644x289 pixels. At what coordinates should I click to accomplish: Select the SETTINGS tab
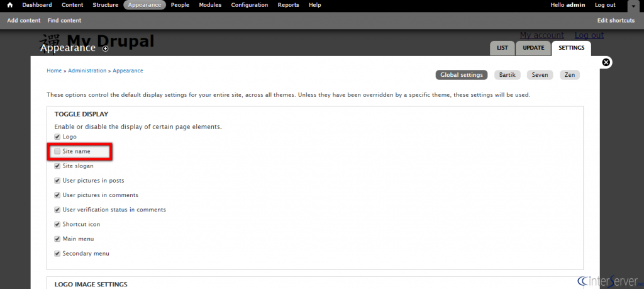coord(571,48)
